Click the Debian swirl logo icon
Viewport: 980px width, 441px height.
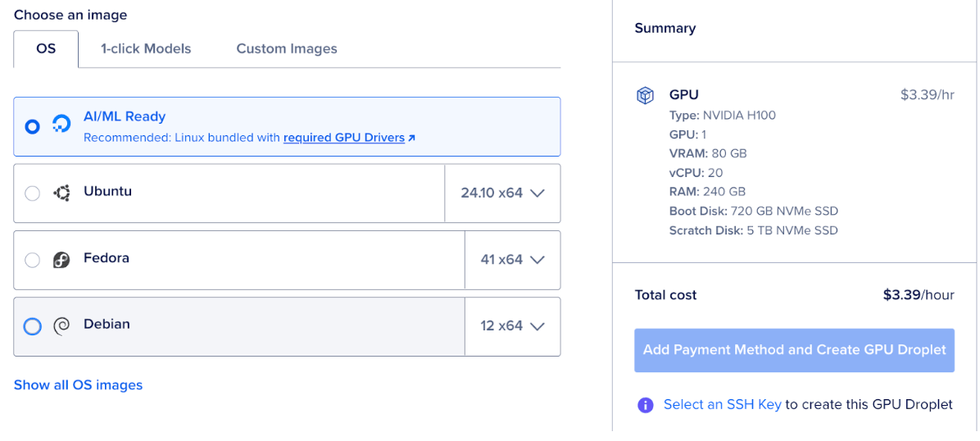61,326
